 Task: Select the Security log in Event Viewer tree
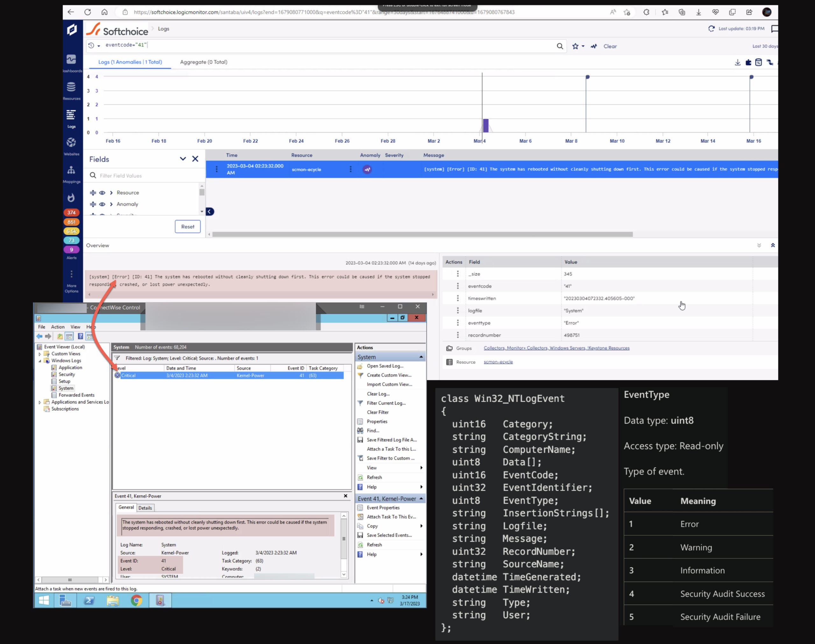[66, 374]
